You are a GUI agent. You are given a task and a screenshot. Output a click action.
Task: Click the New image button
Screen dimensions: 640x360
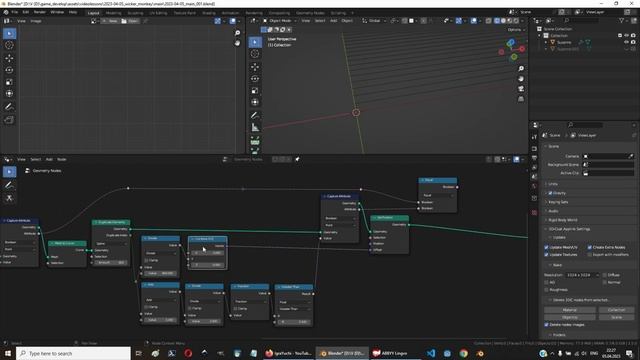(110, 21)
